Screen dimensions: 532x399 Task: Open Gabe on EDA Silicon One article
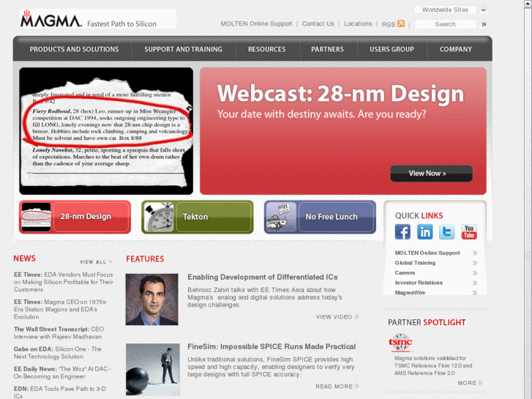coord(58,353)
